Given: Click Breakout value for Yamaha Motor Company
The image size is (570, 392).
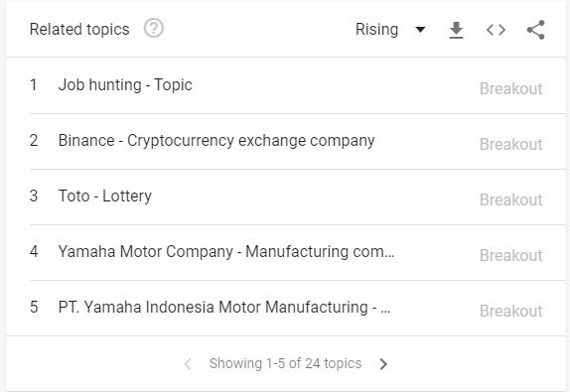Looking at the screenshot, I should [x=510, y=256].
